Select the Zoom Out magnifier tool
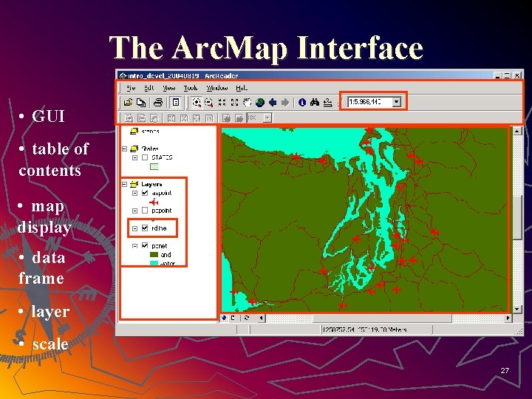The image size is (532, 399). pos(209,102)
